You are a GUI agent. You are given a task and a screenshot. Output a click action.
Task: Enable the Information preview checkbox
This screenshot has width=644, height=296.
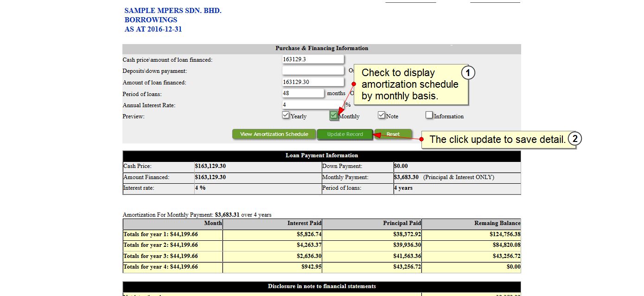click(429, 115)
